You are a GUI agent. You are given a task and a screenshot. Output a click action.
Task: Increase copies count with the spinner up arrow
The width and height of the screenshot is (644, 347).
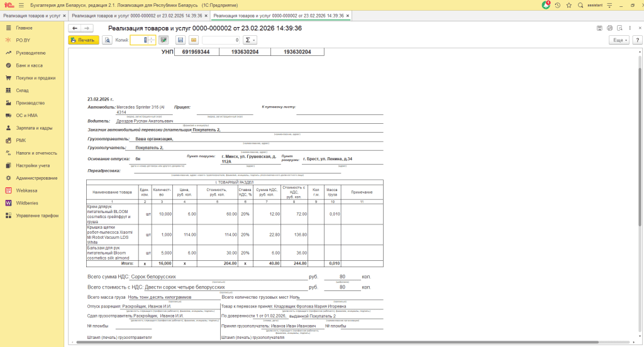[151, 38]
